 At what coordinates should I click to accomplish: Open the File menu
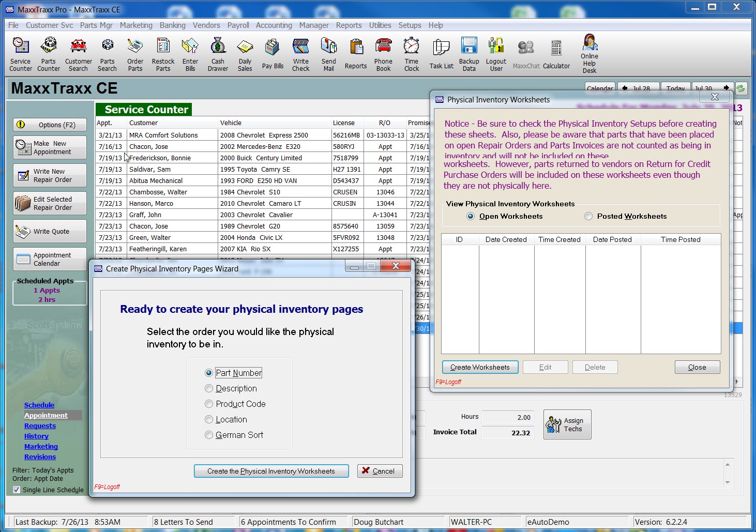tap(13, 25)
